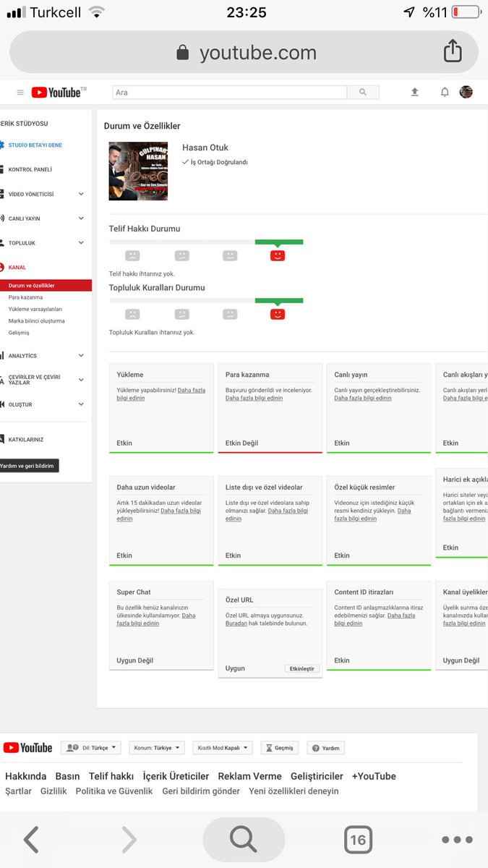Open Marka bilinci oluşturma in the sidebar
The width and height of the screenshot is (488, 868).
click(36, 321)
